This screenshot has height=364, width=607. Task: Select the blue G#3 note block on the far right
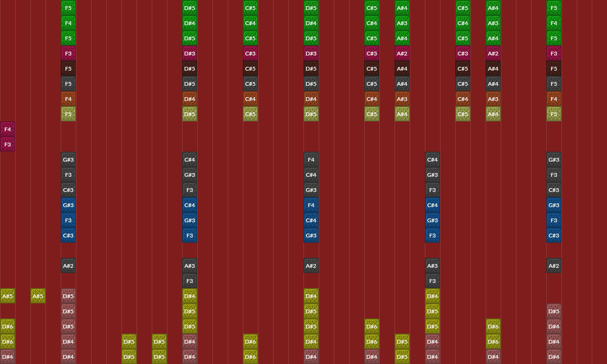coord(553,205)
